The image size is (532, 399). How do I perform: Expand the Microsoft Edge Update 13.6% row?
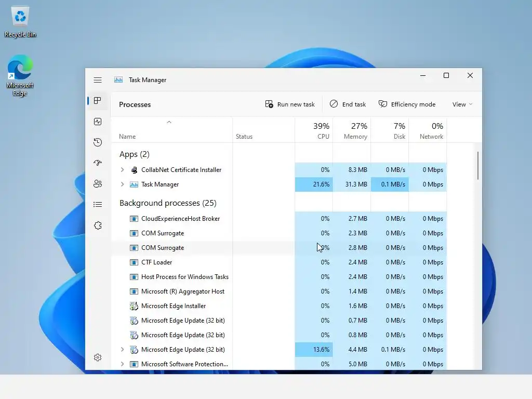pos(123,350)
